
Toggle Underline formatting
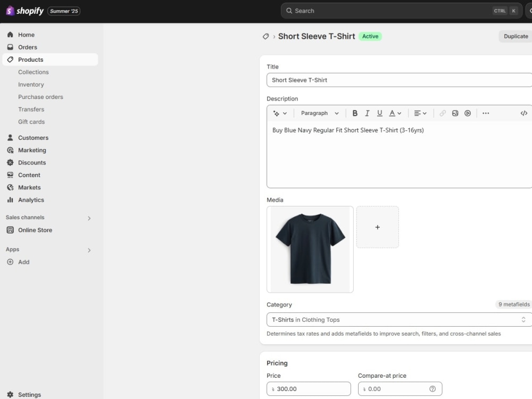coord(380,113)
